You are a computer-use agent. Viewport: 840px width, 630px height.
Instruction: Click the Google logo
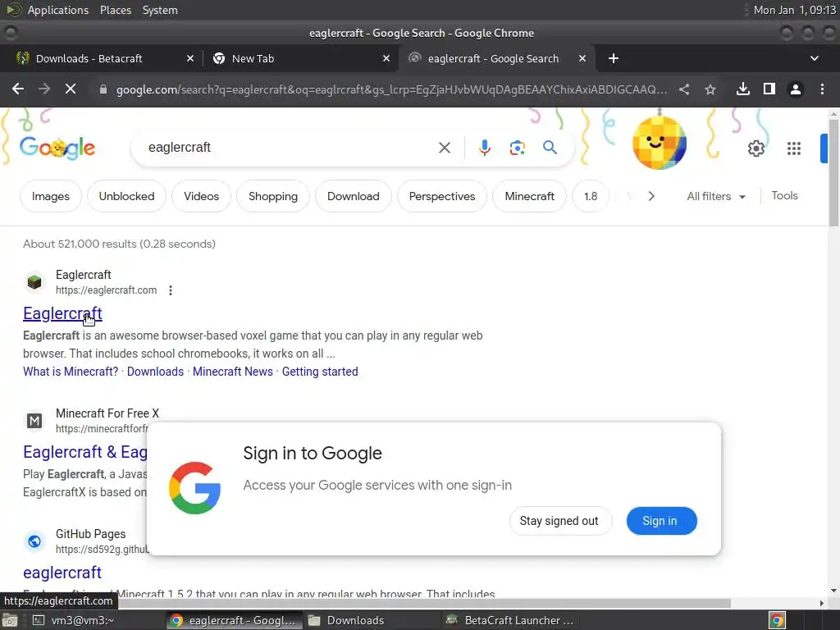coord(57,148)
